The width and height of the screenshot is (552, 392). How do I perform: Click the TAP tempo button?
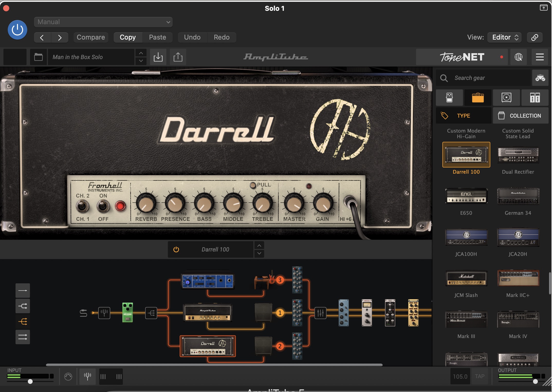480,377
